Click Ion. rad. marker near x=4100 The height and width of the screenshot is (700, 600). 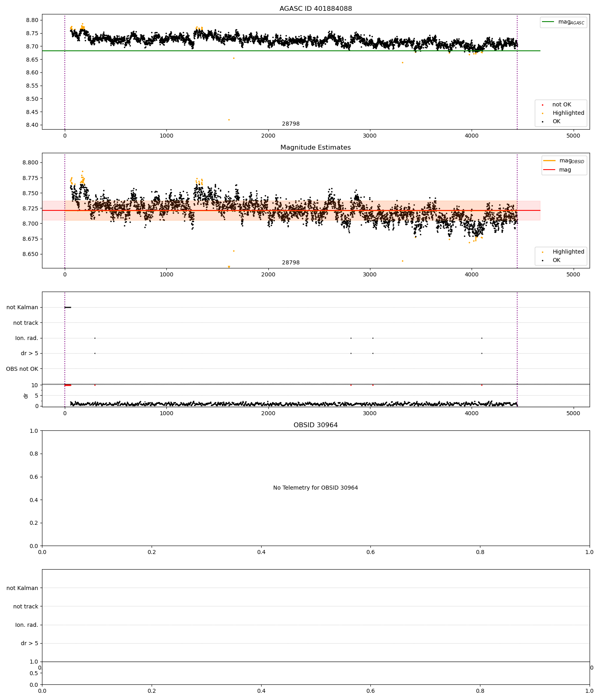pyautogui.click(x=482, y=338)
